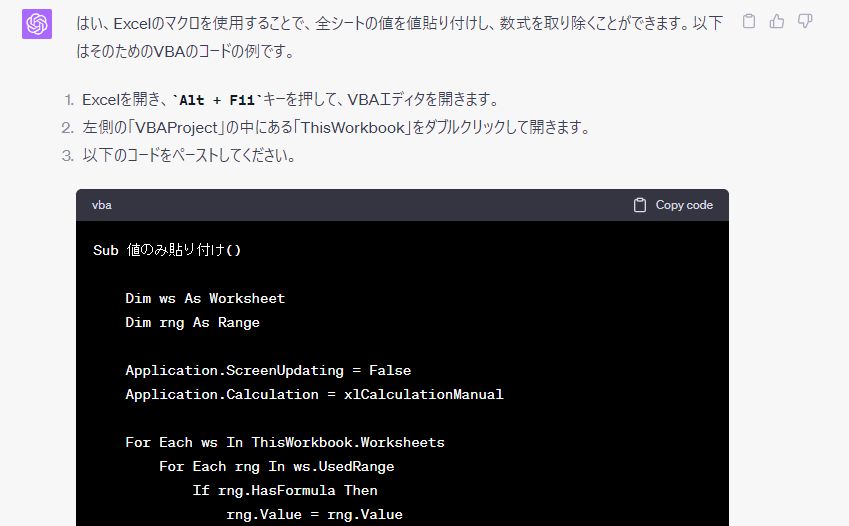Click the ChatGPT avatar logo icon
849x526 pixels.
pos(37,24)
